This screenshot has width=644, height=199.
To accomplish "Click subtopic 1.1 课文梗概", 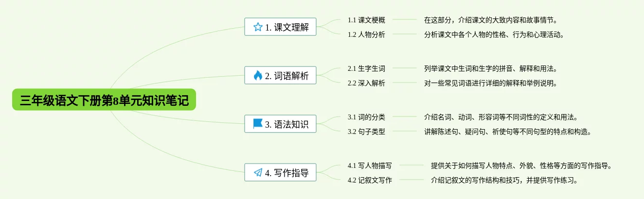I will click(366, 20).
